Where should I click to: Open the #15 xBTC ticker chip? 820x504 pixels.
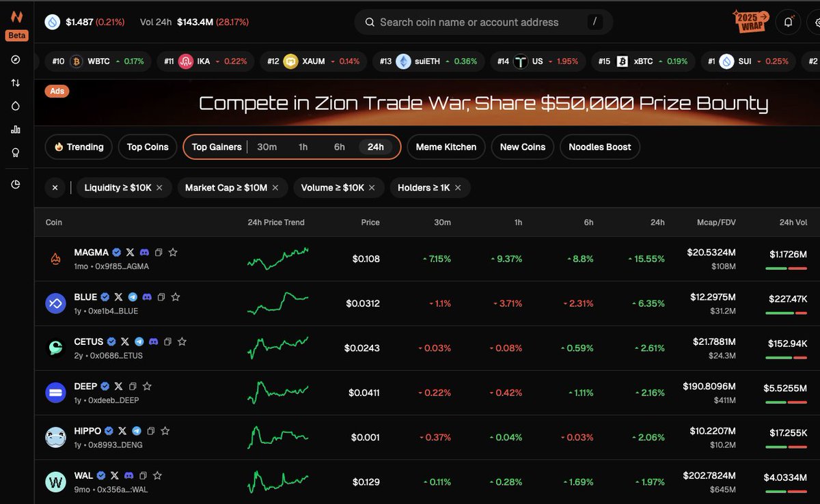[643, 61]
